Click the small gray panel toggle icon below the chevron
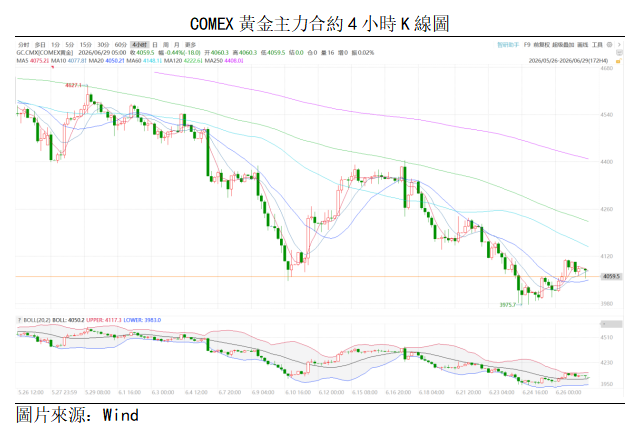This screenshot has height=434, width=640. [x=619, y=53]
